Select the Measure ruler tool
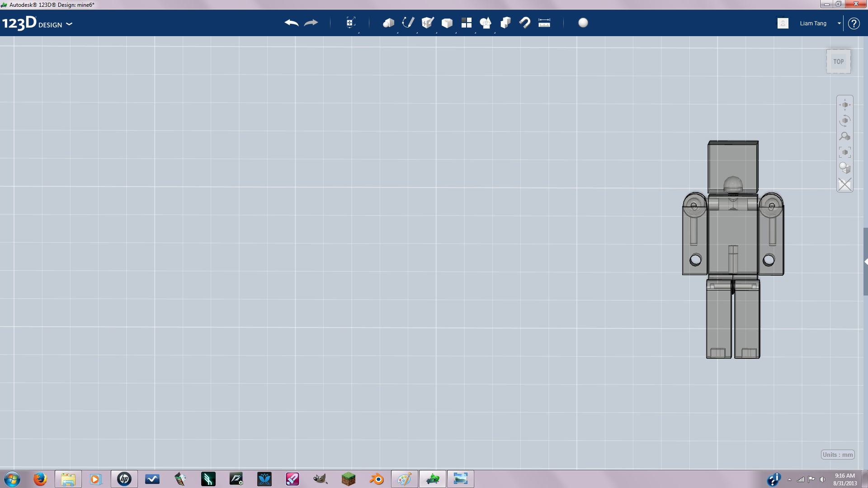Viewport: 868px width, 488px height. click(x=544, y=23)
